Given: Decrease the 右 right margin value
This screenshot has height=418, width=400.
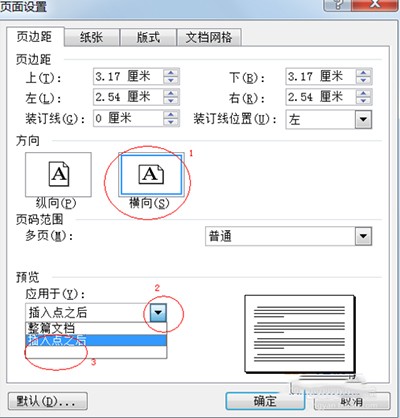Looking at the screenshot, I should pos(364,101).
